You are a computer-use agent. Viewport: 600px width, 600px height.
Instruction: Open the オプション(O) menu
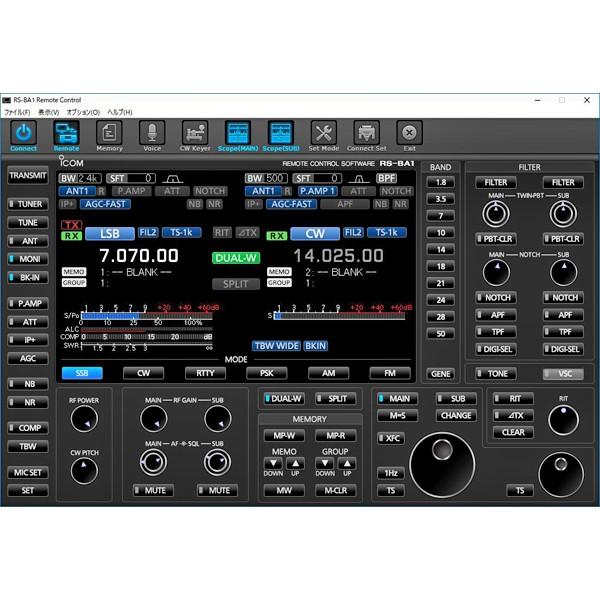pyautogui.click(x=83, y=112)
